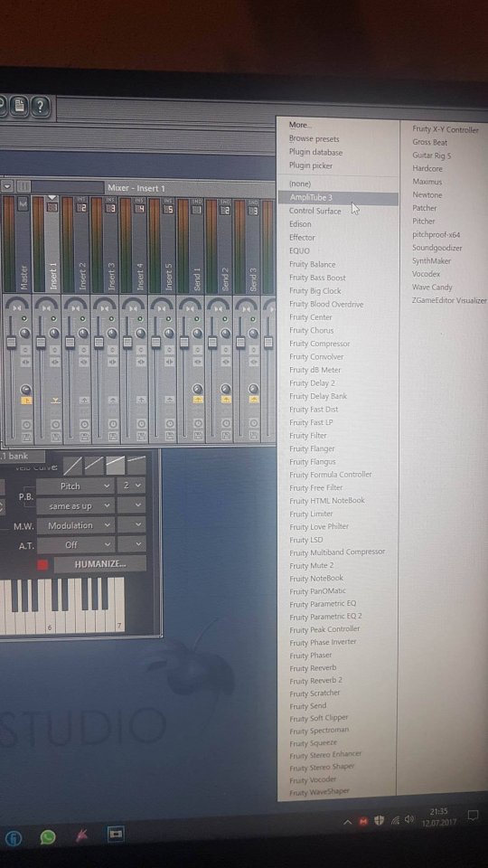Select the Insert 2 mixer track
The width and height of the screenshot is (488, 868).
(x=83, y=276)
